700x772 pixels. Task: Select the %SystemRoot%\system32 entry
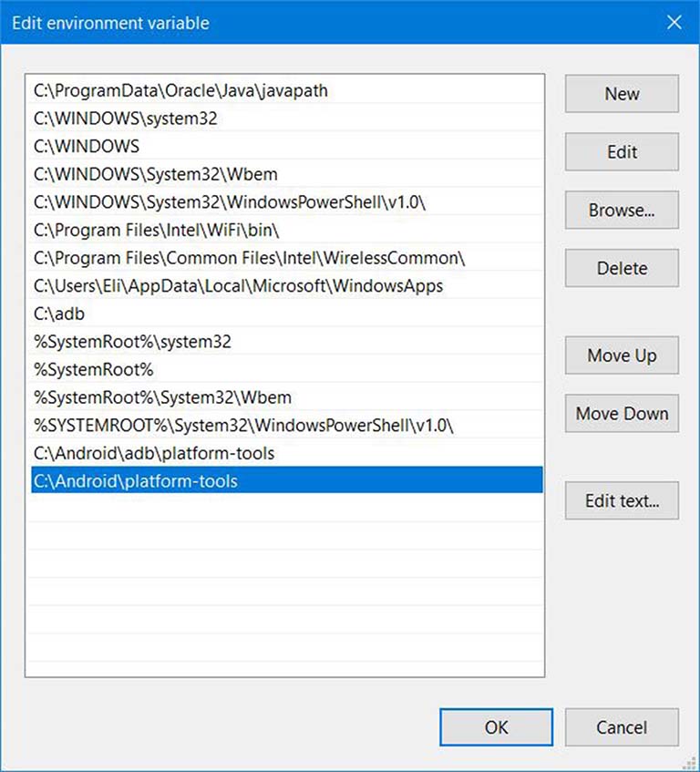pyautogui.click(x=286, y=342)
